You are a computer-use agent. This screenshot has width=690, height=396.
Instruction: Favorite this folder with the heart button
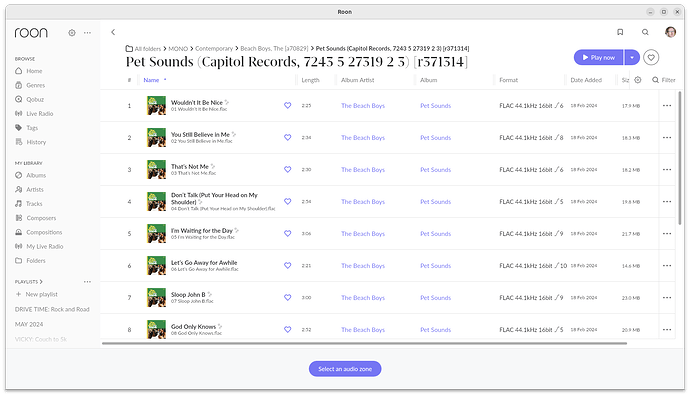tap(651, 57)
